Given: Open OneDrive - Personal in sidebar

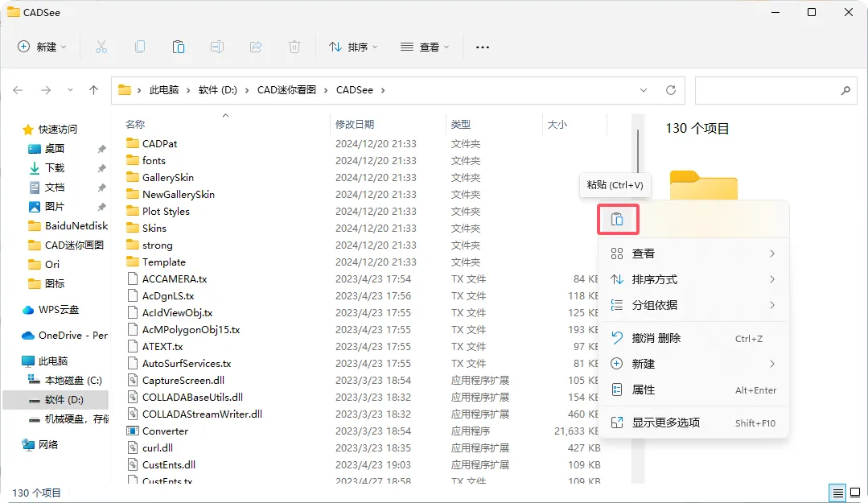Looking at the screenshot, I should coord(65,335).
